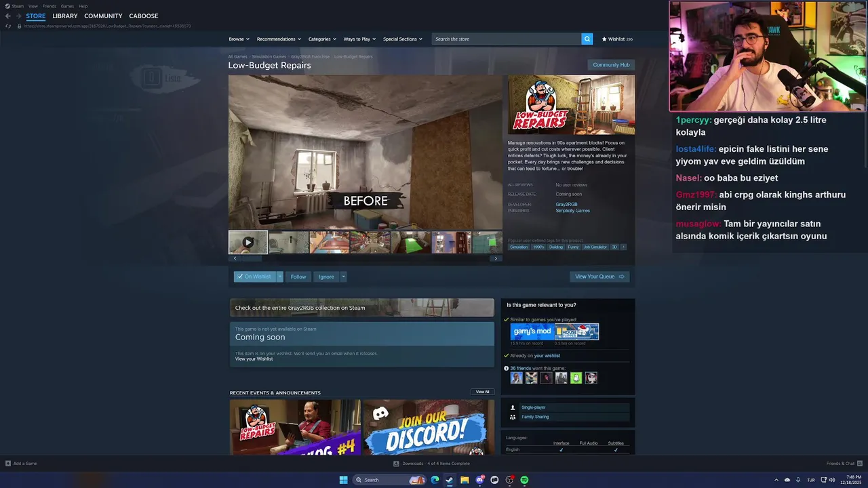868x488 pixels.
Task: Open Downloads status in bottom bar
Action: point(431,464)
